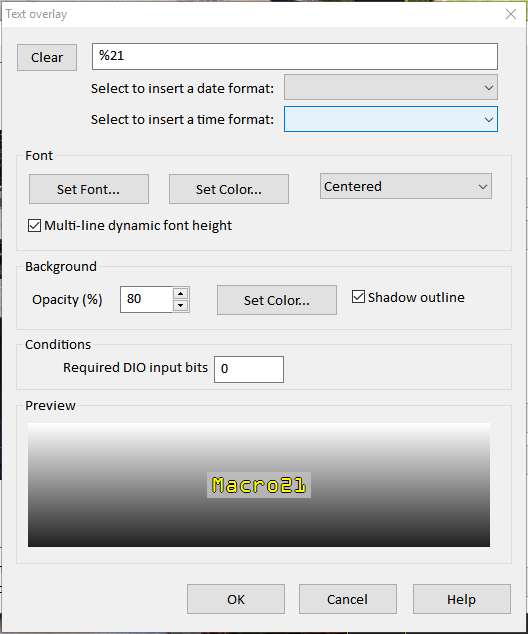Viewport: 528px width, 634px height.
Task: Click the Macro21 preview text
Action: pyautogui.click(x=259, y=485)
